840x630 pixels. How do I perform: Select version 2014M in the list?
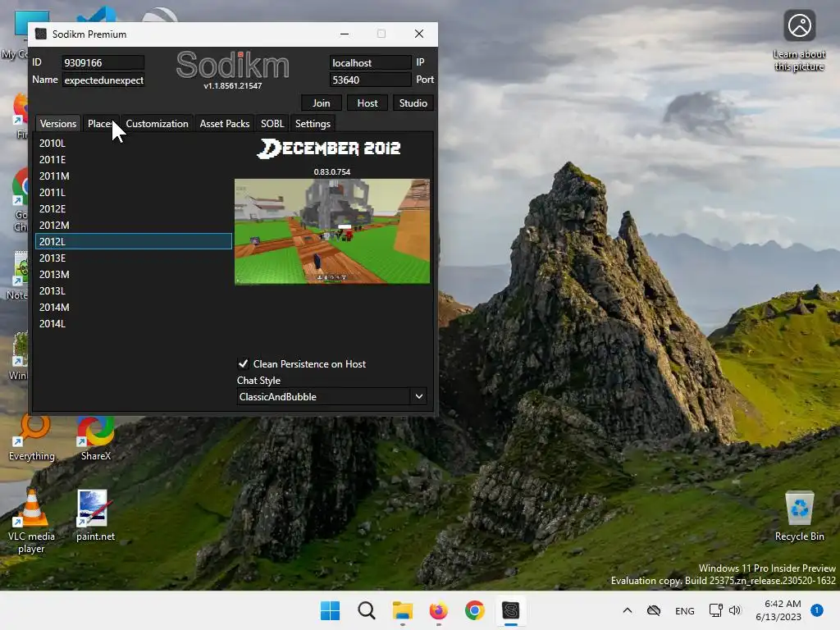[134, 308]
